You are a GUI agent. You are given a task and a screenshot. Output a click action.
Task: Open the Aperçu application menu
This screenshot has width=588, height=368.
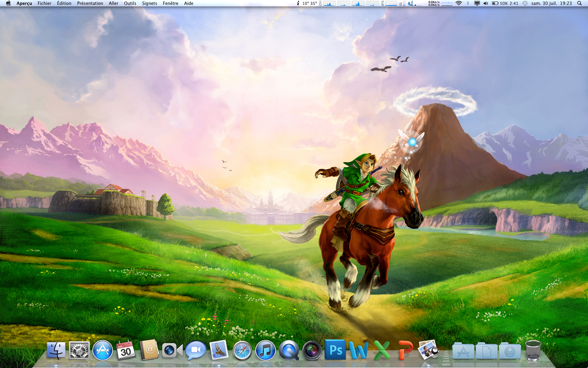pyautogui.click(x=24, y=3)
